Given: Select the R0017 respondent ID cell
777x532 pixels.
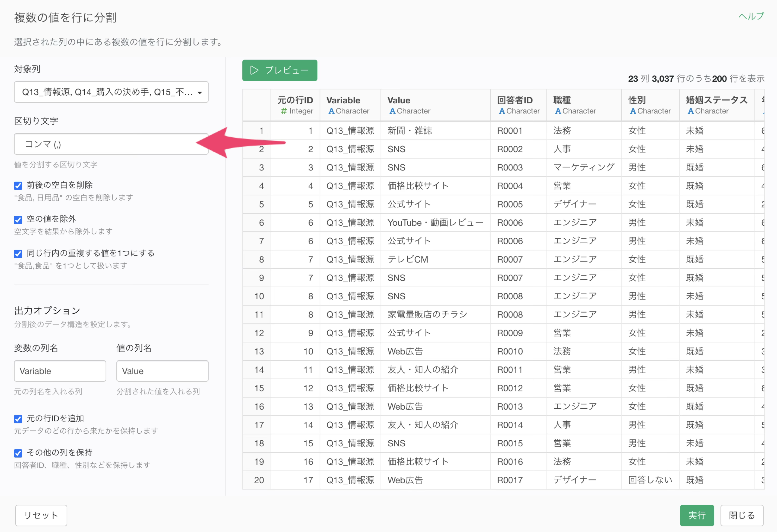Looking at the screenshot, I should 518,480.
